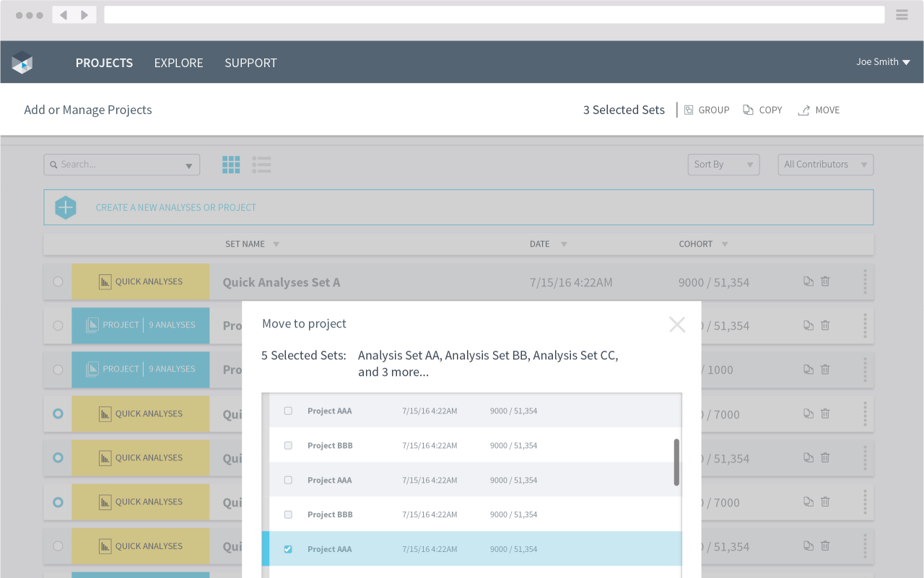Click the Copy sets icon
Image resolution: width=924 pixels, height=578 pixels.
[x=748, y=110]
